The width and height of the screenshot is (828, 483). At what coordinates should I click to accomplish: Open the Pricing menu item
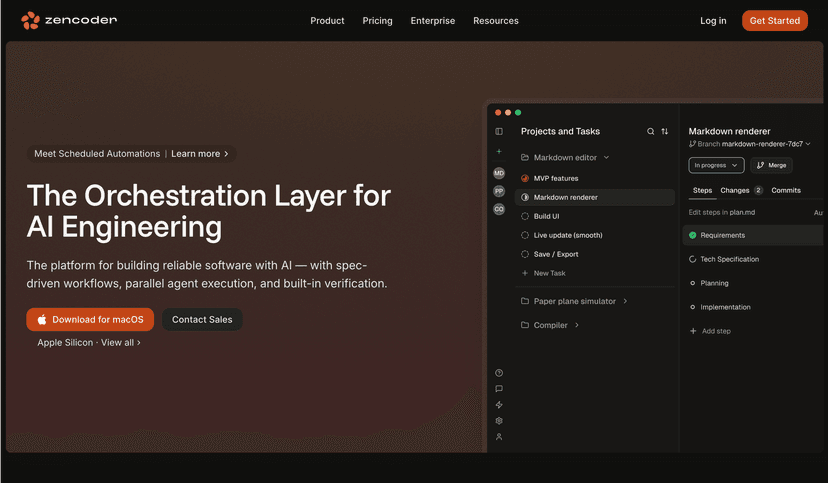(x=377, y=20)
